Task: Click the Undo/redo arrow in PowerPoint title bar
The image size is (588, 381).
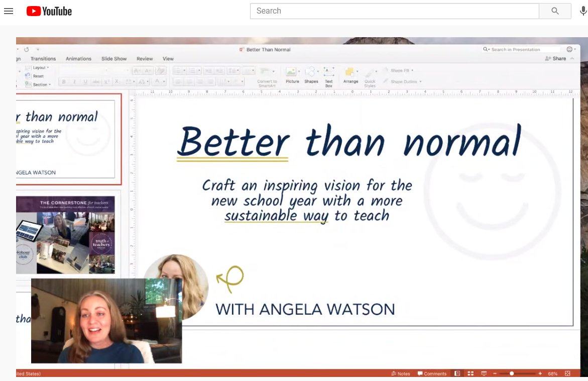Action: click(26, 49)
